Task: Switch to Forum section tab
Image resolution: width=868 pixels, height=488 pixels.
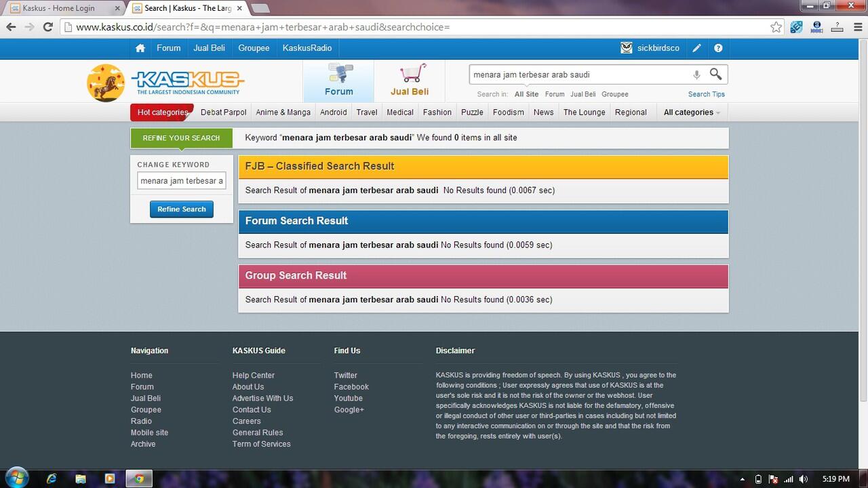Action: [x=338, y=81]
